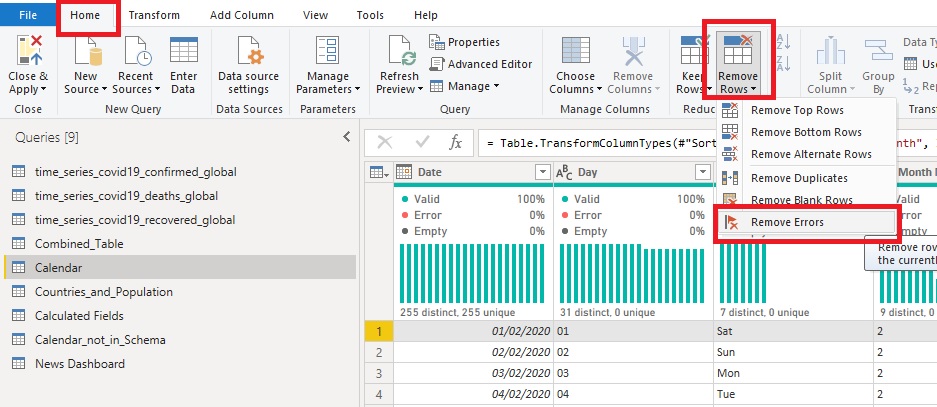937x407 pixels.
Task: Switch to the Home ribbon tab
Action: (85, 15)
